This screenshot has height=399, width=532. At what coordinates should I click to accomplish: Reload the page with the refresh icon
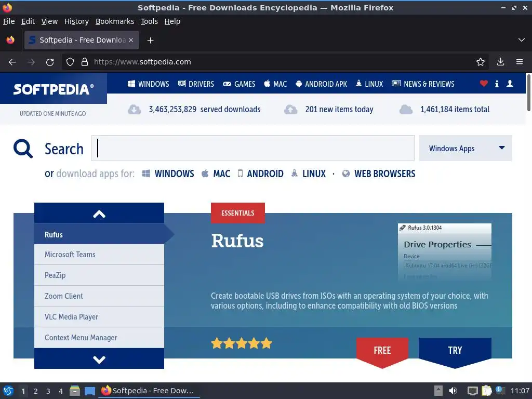coord(50,62)
